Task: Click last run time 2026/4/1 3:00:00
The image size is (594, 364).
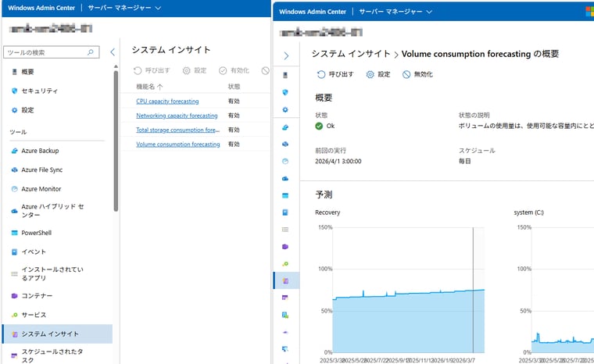Action: [338, 162]
